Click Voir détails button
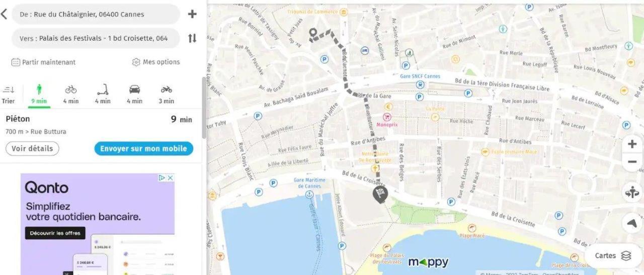Screen dimensions: 644x275 click(x=32, y=149)
